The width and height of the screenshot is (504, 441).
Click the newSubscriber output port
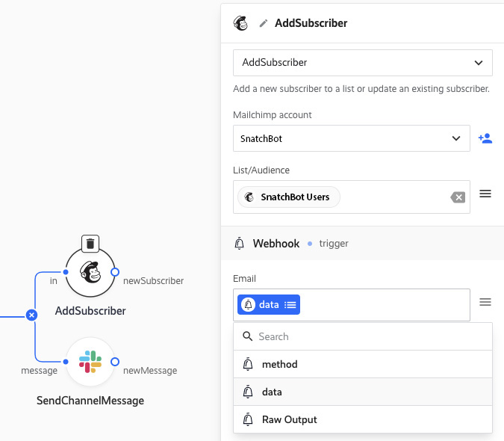coord(115,272)
